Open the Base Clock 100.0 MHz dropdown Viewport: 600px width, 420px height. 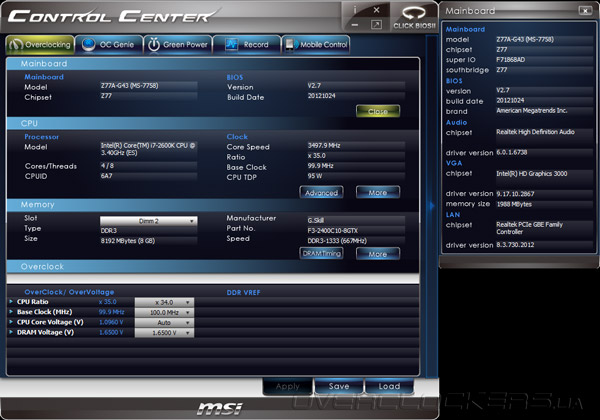coord(164,313)
